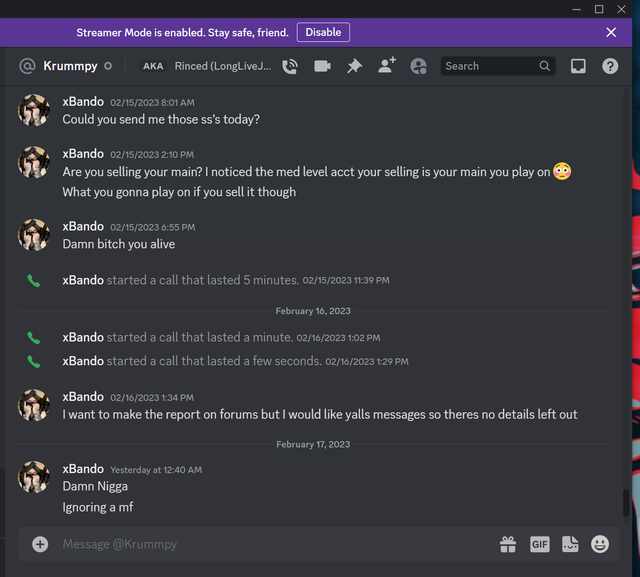Open the emoji picker

[600, 544]
